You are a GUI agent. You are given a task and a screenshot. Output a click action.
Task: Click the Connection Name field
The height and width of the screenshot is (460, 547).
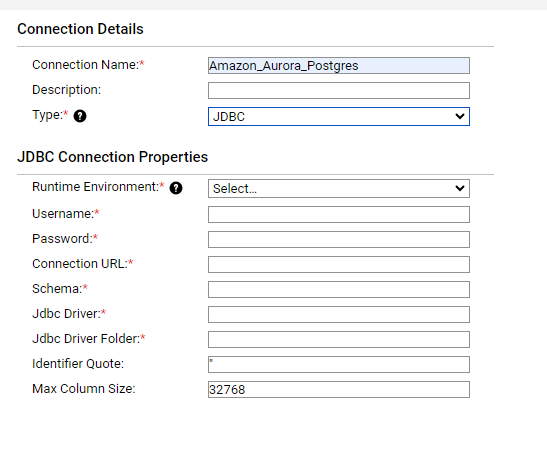click(x=339, y=66)
